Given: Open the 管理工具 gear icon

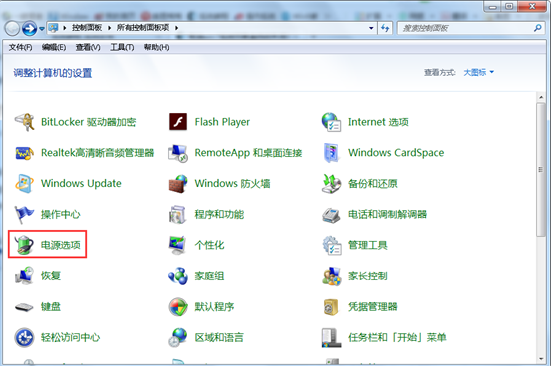Looking at the screenshot, I should pyautogui.click(x=332, y=245).
